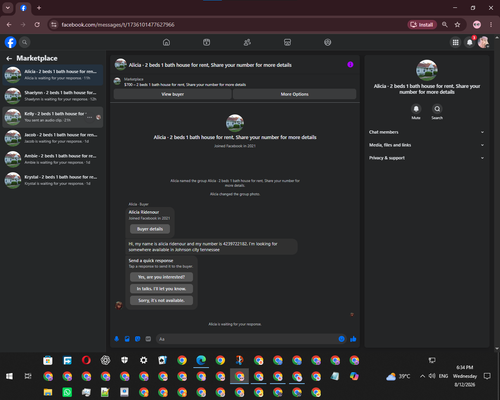
Task: Open the Marketplace storefront icon in the top bar
Action: pos(287,42)
